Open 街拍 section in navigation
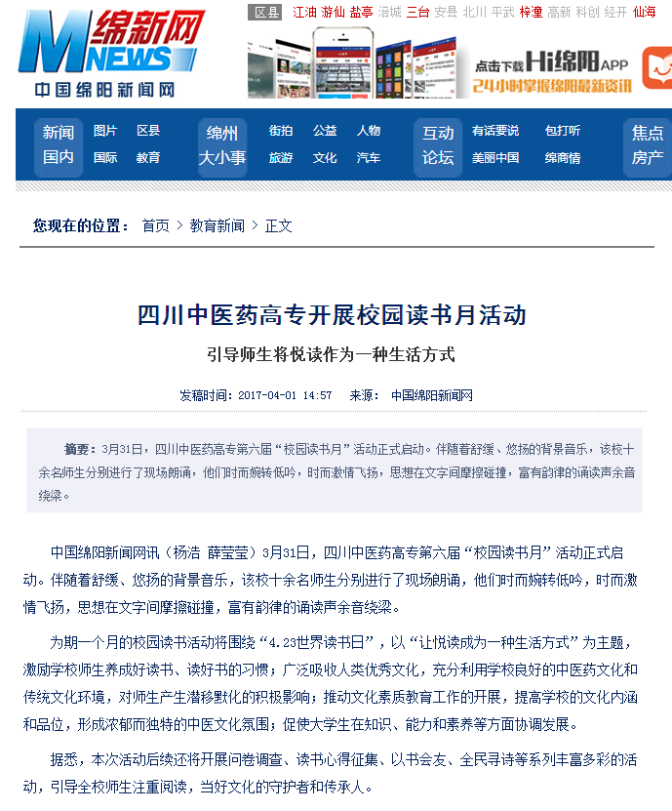672x811 pixels. 281,131
